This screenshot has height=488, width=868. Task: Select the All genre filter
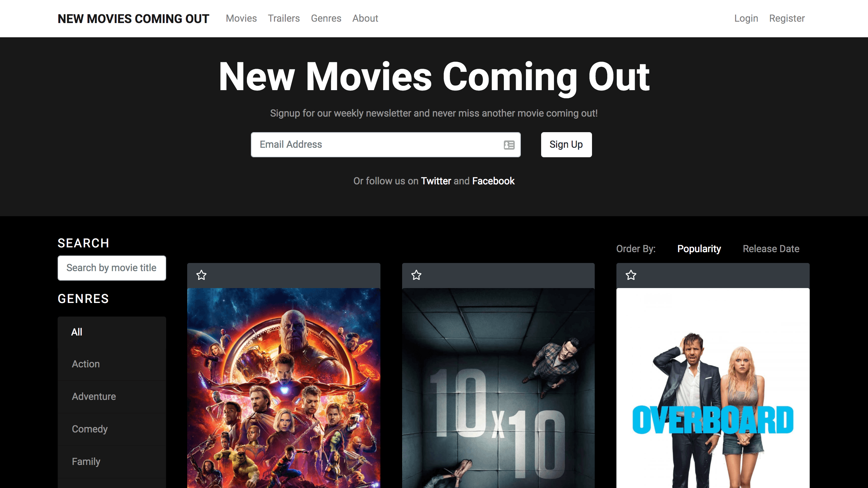112,332
